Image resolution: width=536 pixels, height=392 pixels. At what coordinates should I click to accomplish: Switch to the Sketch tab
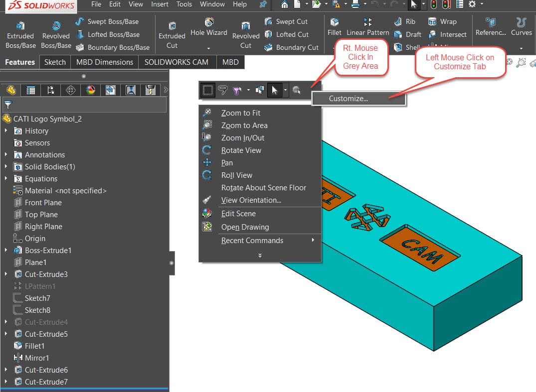point(55,62)
